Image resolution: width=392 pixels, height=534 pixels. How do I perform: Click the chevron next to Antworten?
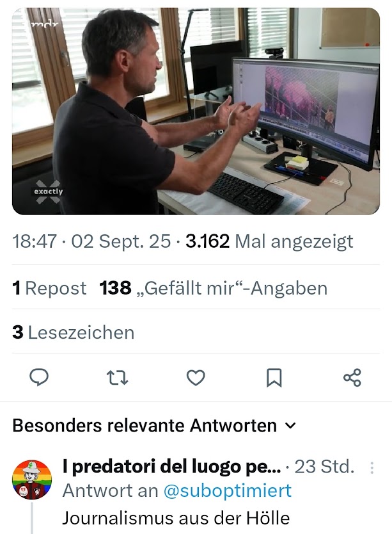(x=290, y=426)
